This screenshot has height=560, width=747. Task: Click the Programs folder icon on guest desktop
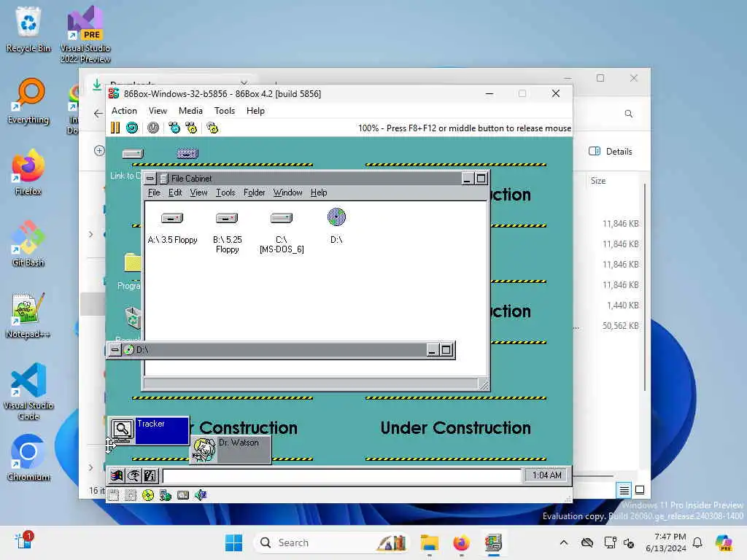(x=133, y=262)
